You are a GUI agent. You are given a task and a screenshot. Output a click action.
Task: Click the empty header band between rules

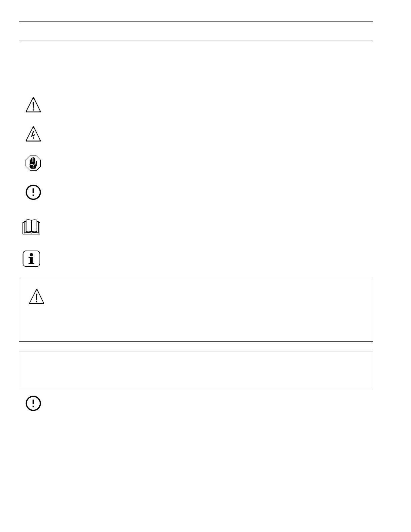(196, 32)
